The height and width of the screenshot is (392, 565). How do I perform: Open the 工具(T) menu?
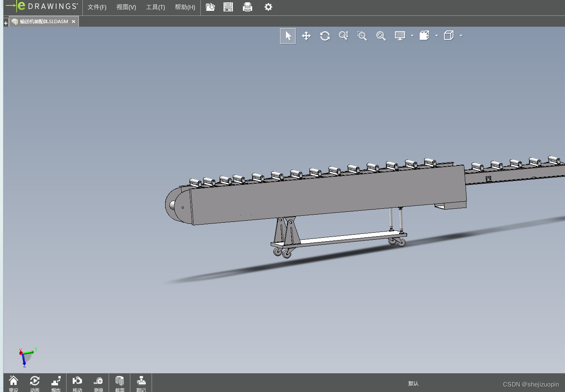[155, 7]
